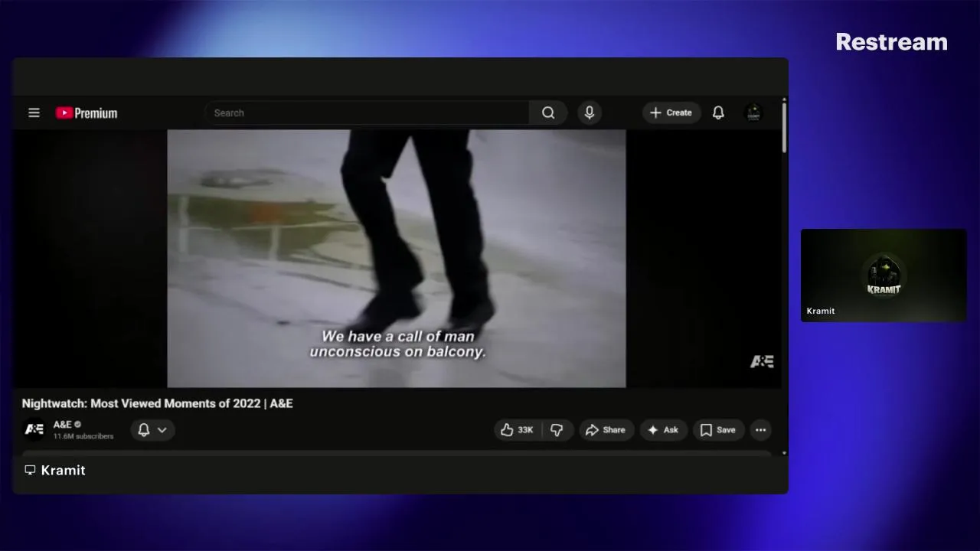Click the video player to pause
This screenshot has width=980, height=551.
pos(397,258)
